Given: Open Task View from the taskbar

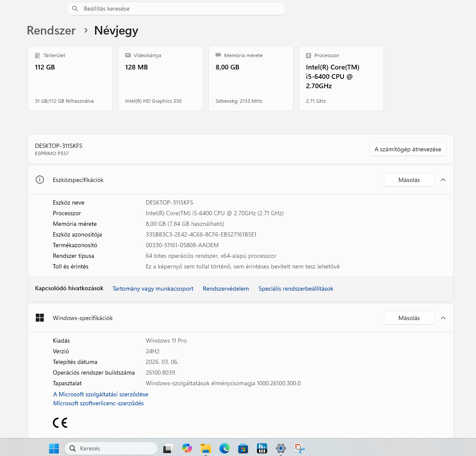Looking at the screenshot, I should pos(168,448).
